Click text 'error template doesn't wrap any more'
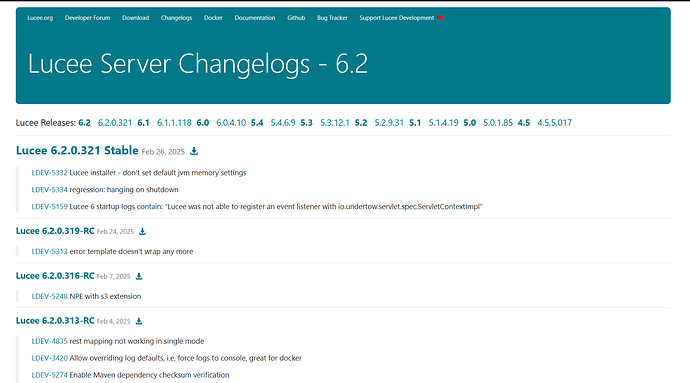The height and width of the screenshot is (383, 690). (131, 252)
